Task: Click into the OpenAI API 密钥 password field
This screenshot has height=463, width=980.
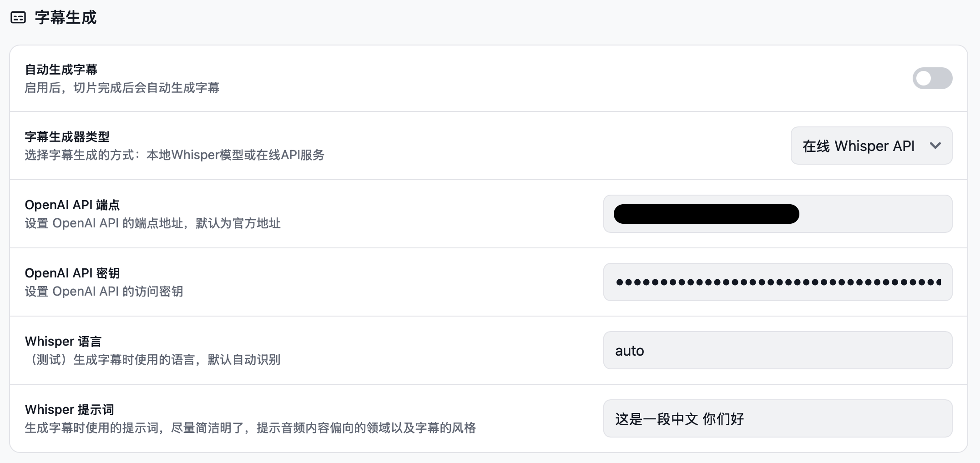Action: point(778,282)
